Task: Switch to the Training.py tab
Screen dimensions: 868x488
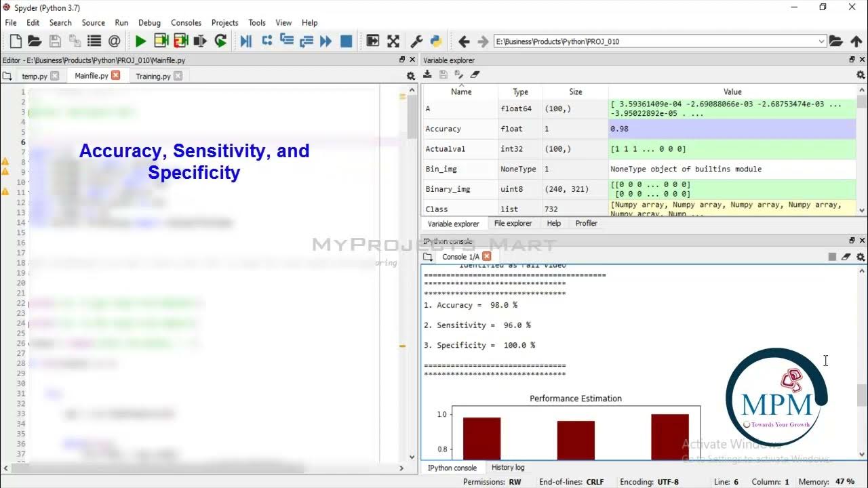Action: tap(153, 76)
